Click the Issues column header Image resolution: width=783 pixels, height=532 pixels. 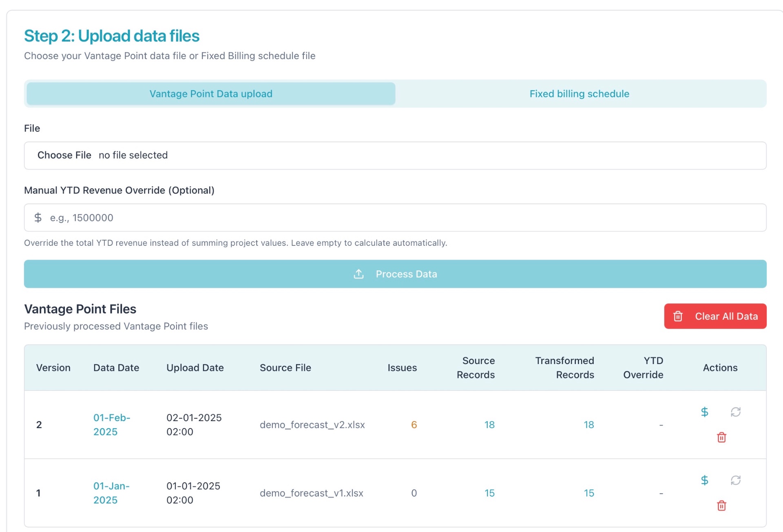point(402,368)
